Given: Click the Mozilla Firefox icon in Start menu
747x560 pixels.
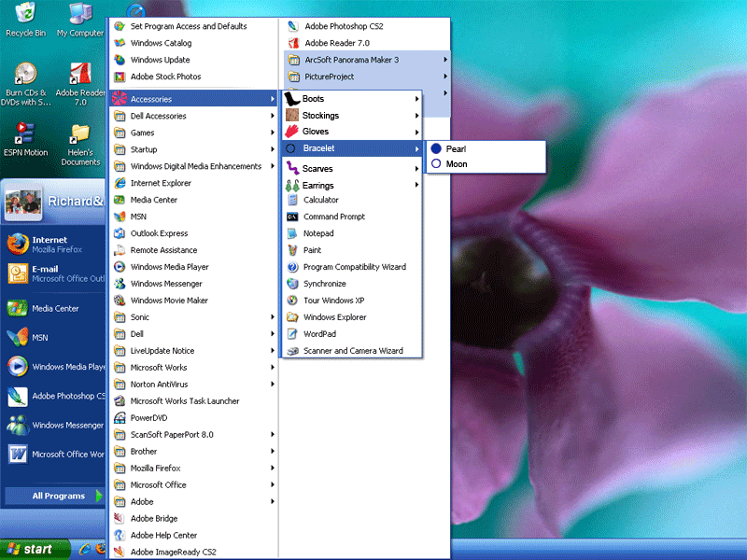Looking at the screenshot, I should (18, 245).
